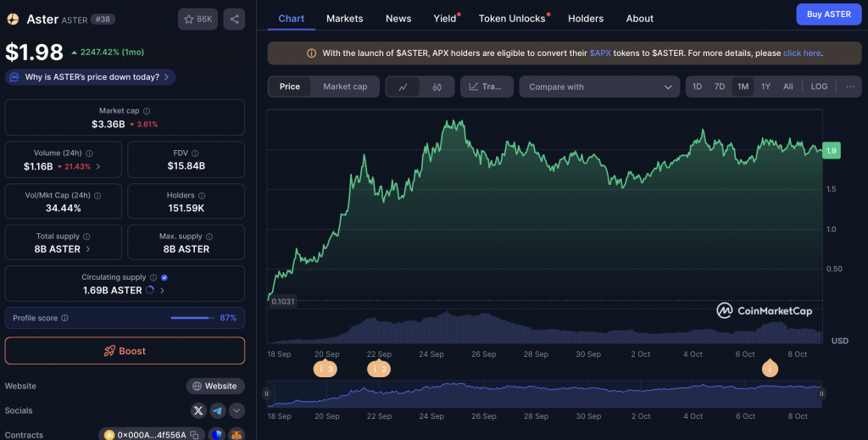This screenshot has width=868, height=440.
Task: Copy the contract address 0x000A...4f556A
Action: click(x=194, y=435)
